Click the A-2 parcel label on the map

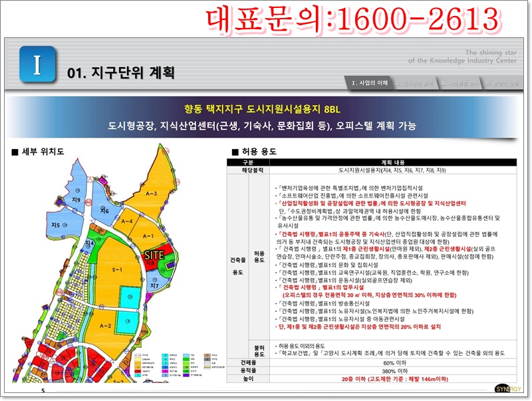tap(105, 326)
